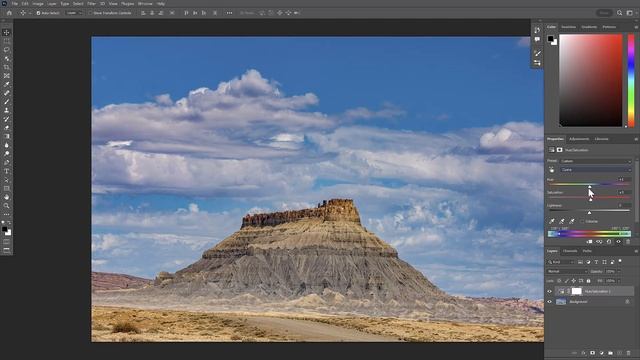This screenshot has height=360, width=640.
Task: Toggle the lock all layer icon
Action: [589, 281]
